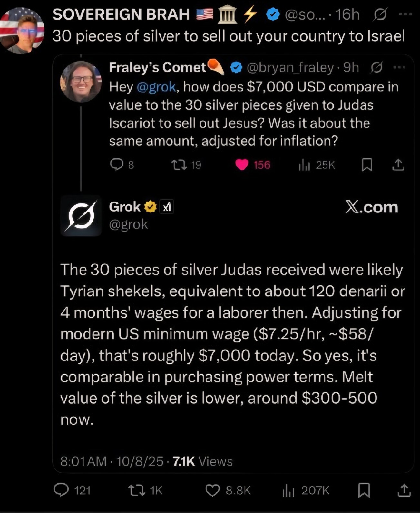420x513 pixels.
Task: Open the @bryan_fraley profile handle
Action: [x=290, y=67]
